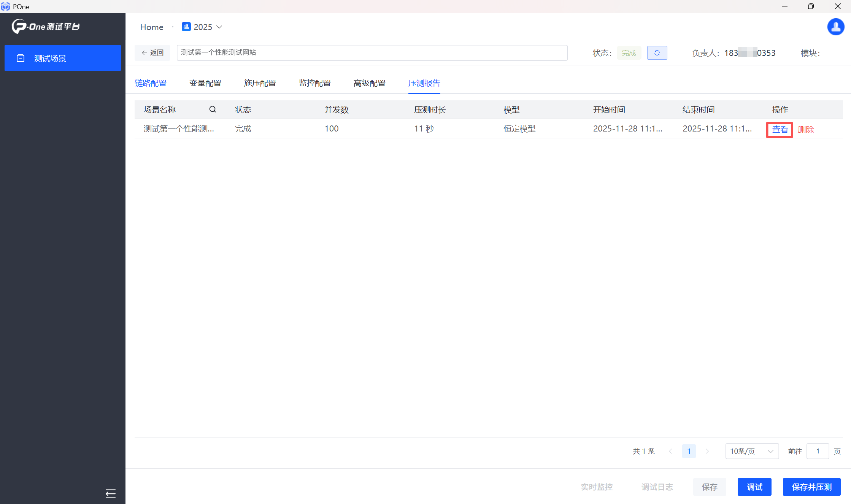Click the 2025 project icon
851x504 pixels.
[186, 27]
